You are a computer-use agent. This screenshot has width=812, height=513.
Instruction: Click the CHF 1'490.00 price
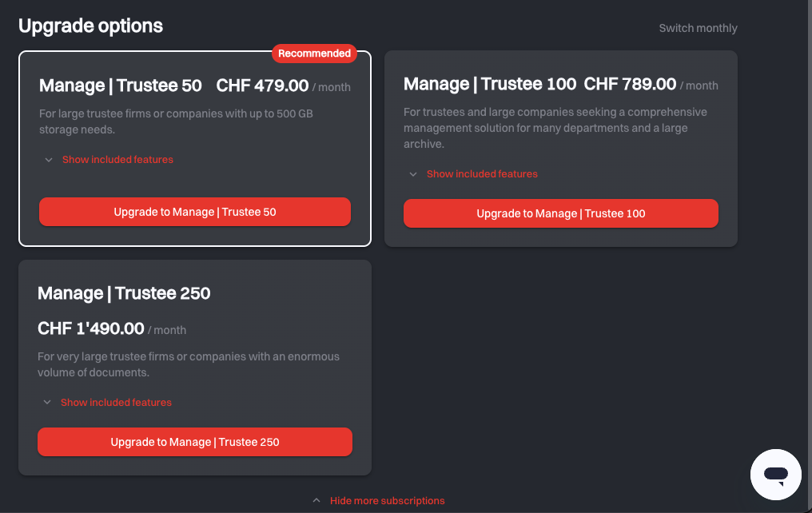coord(91,328)
